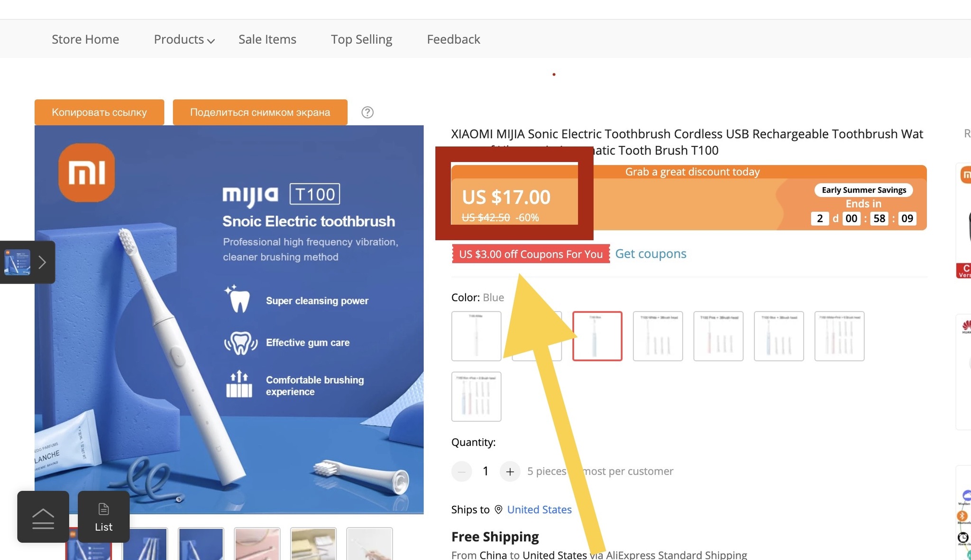Click the Blue color swatch option
The width and height of the screenshot is (971, 560).
point(596,335)
